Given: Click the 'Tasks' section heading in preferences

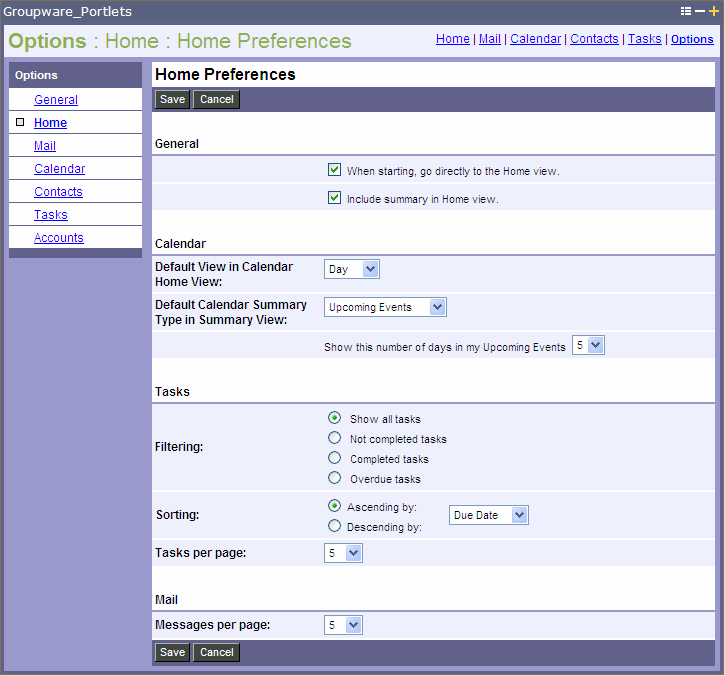Looking at the screenshot, I should point(172,392).
